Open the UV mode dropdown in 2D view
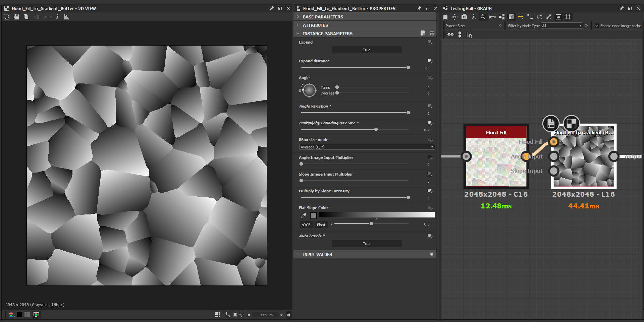This screenshot has height=322, width=644. click(x=47, y=17)
